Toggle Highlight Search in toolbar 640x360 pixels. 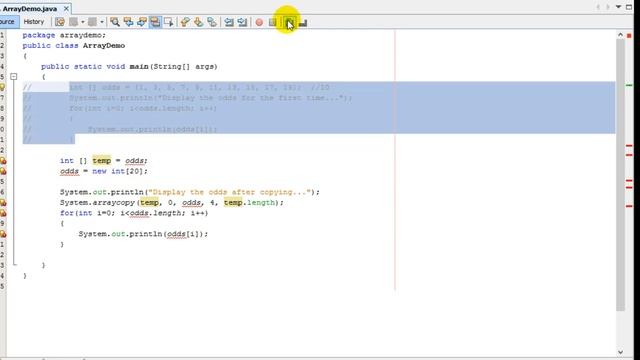[x=155, y=22]
